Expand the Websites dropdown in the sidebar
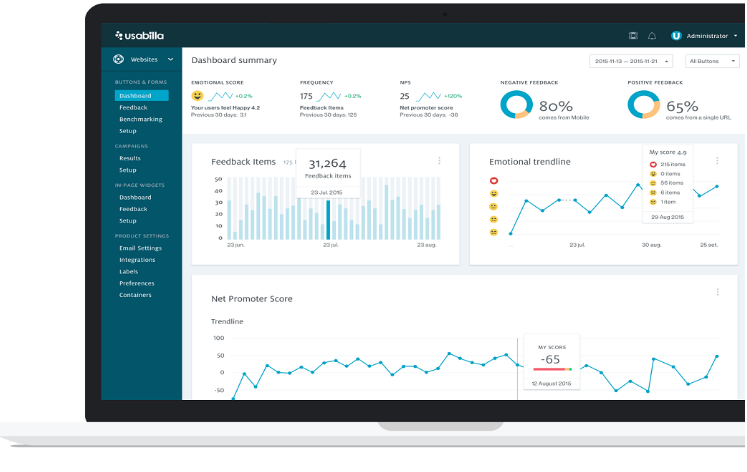The image size is (747, 472). [x=170, y=60]
